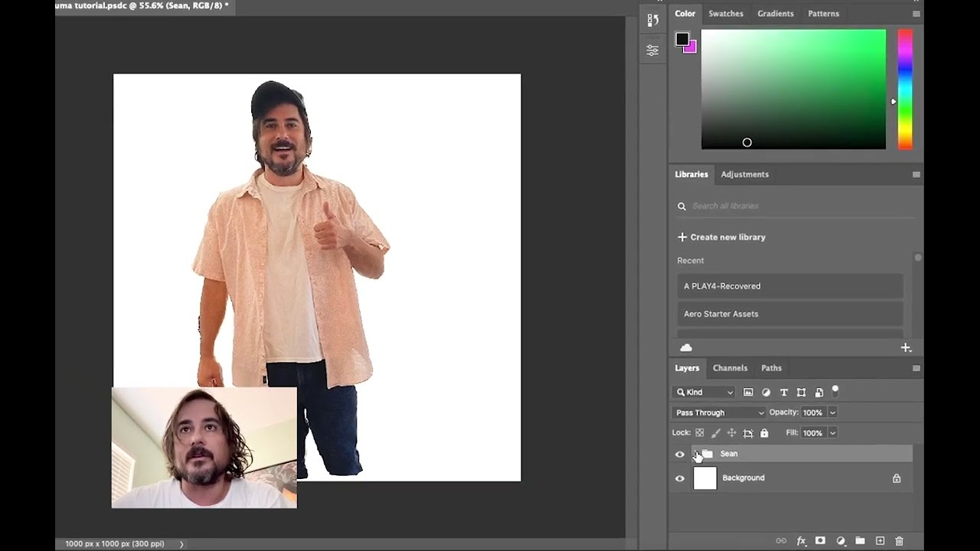Viewport: 980px width, 551px height.
Task: Filter layers by smart objects icon
Action: click(818, 392)
